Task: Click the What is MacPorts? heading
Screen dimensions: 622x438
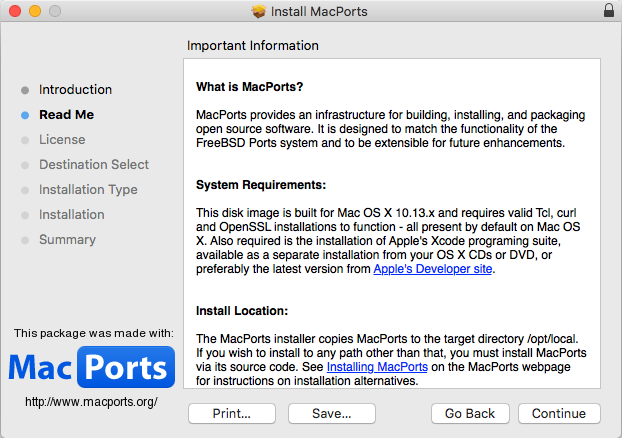Action: [249, 86]
